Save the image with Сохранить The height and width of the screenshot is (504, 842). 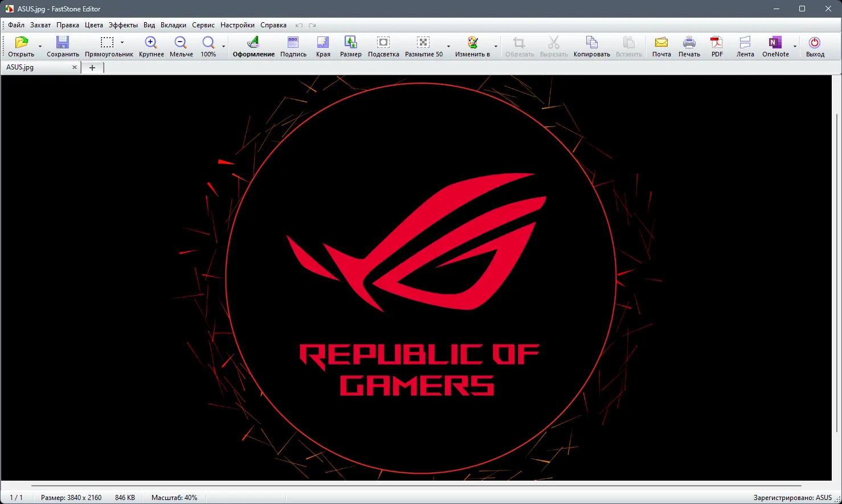tap(63, 46)
